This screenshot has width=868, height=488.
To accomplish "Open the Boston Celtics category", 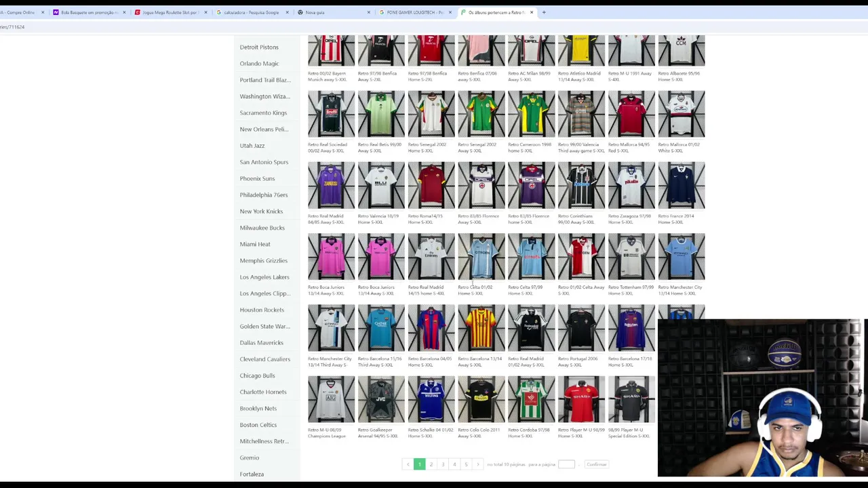I will [x=258, y=425].
